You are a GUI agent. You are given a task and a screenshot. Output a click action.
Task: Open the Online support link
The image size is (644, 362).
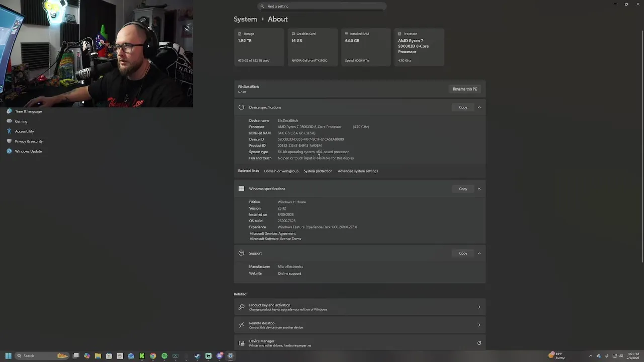coord(289,273)
